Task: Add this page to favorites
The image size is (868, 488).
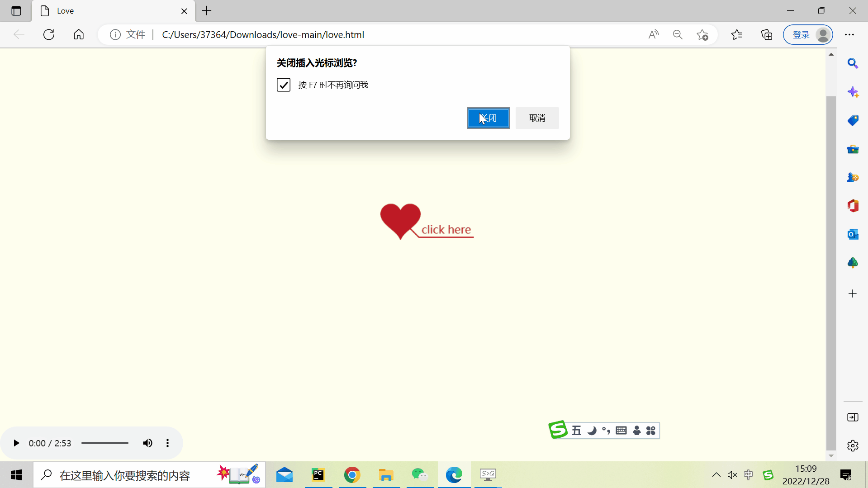Action: click(x=702, y=35)
